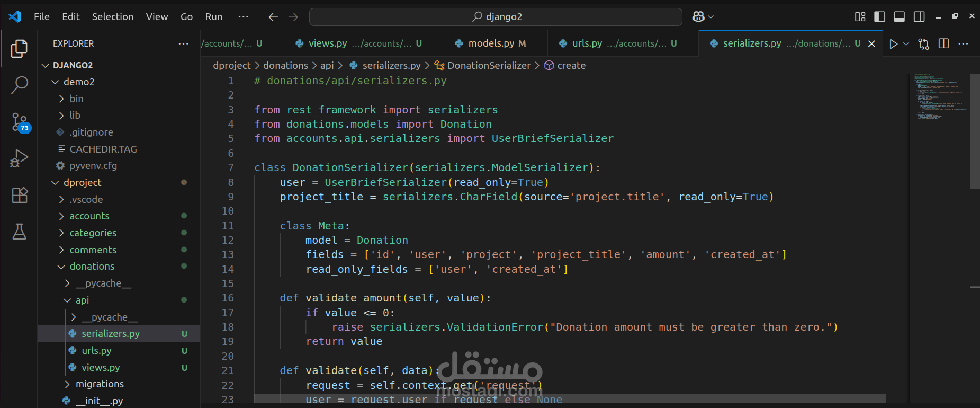Screen dimensions: 980x408
Task: Open the Run menu
Action: click(214, 17)
